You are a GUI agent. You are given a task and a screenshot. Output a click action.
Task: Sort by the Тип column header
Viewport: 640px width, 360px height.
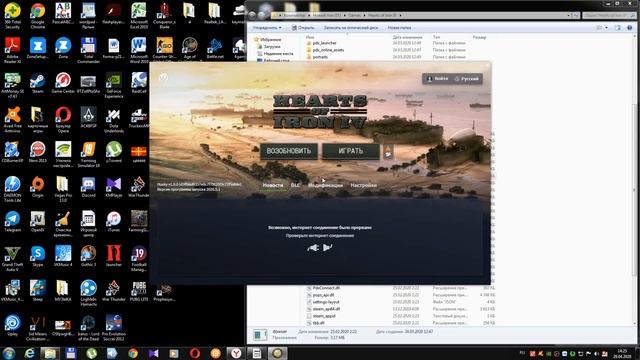[436, 37]
